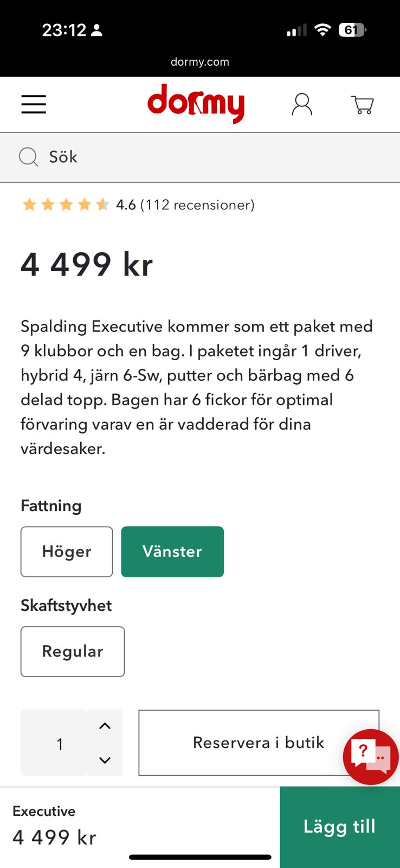Open the help chat bubble
400x868 pixels.
tap(371, 756)
